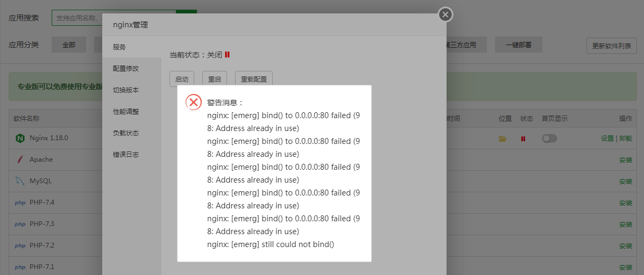Select the 全部 category filter
This screenshot has width=644, height=275.
point(69,45)
